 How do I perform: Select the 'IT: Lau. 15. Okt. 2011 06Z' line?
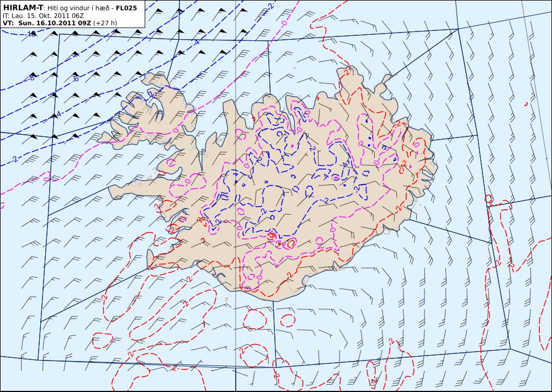(43, 15)
